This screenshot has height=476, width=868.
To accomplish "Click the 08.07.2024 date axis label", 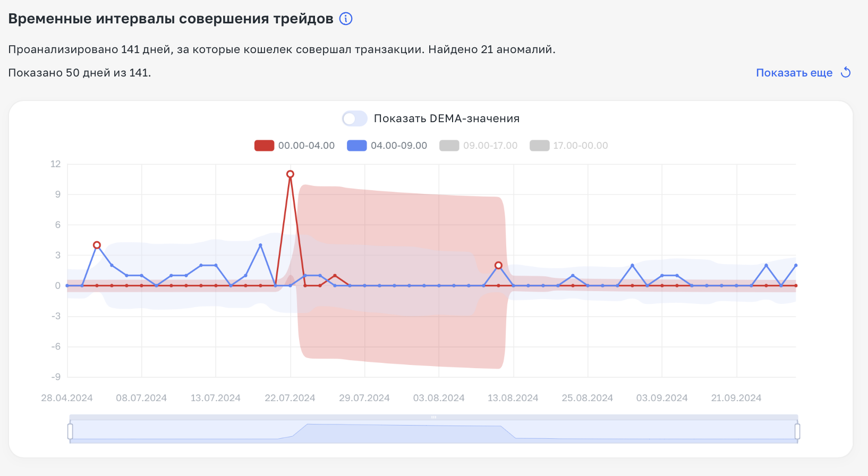I will [x=141, y=398].
